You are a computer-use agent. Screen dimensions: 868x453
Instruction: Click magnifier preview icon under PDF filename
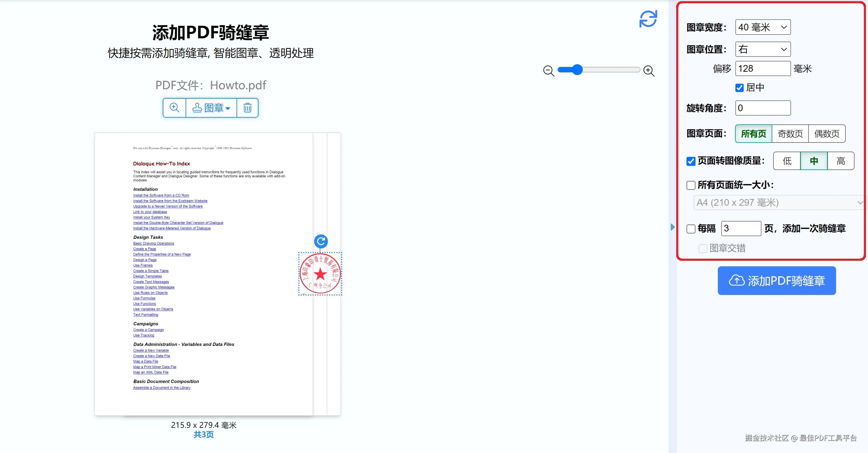(x=174, y=108)
